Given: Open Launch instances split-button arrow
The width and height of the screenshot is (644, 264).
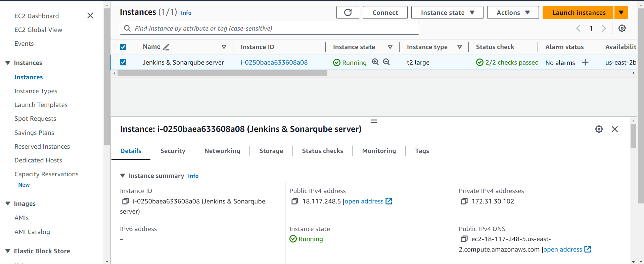Looking at the screenshot, I should click(621, 12).
